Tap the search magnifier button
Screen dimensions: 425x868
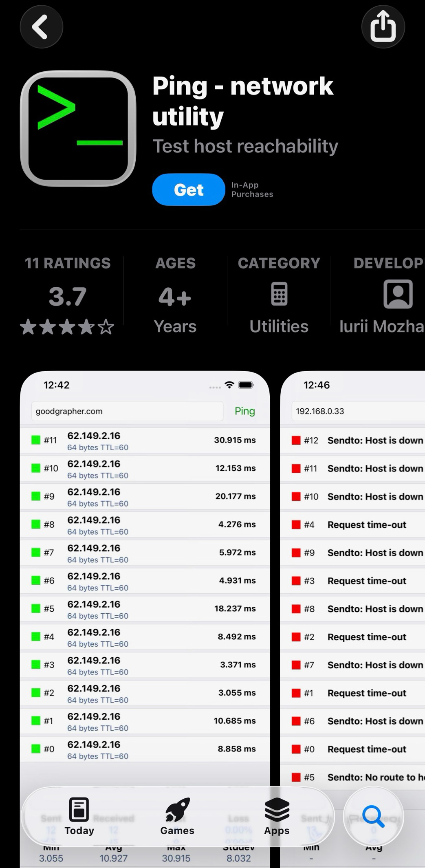(373, 816)
